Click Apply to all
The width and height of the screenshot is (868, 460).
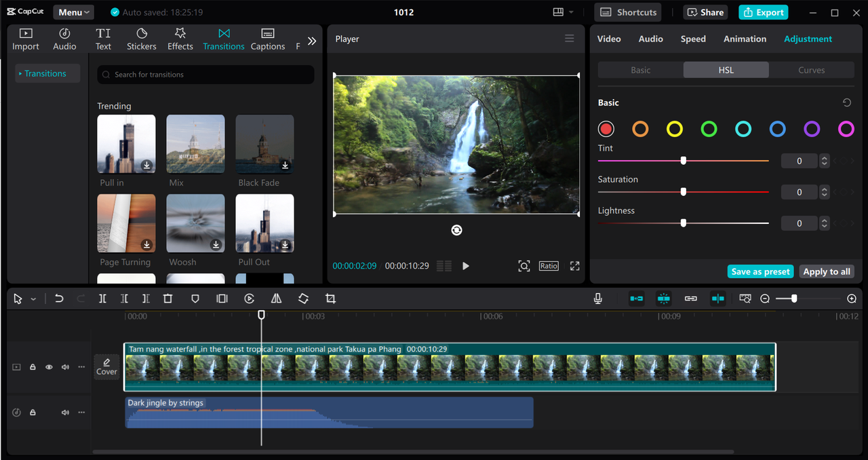(x=827, y=271)
